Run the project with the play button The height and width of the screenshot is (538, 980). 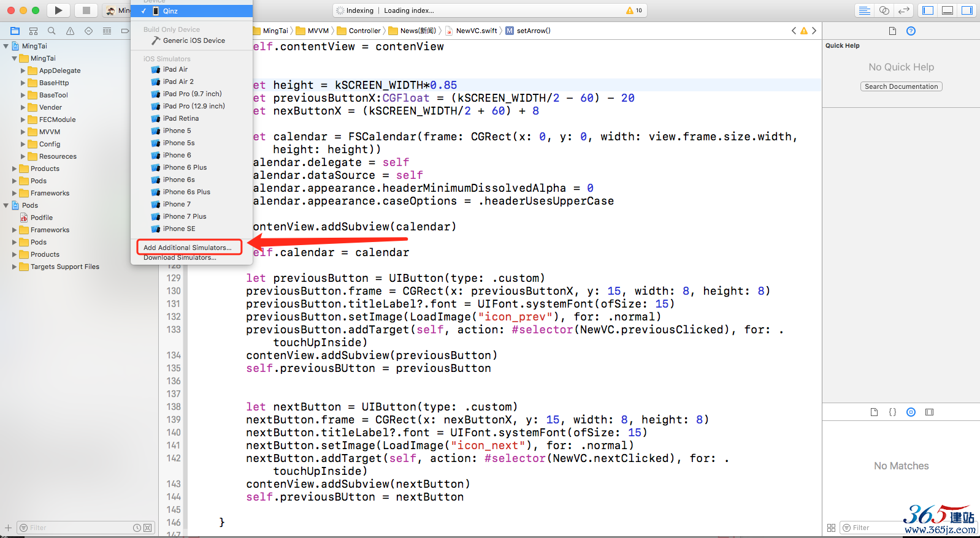[x=58, y=10]
